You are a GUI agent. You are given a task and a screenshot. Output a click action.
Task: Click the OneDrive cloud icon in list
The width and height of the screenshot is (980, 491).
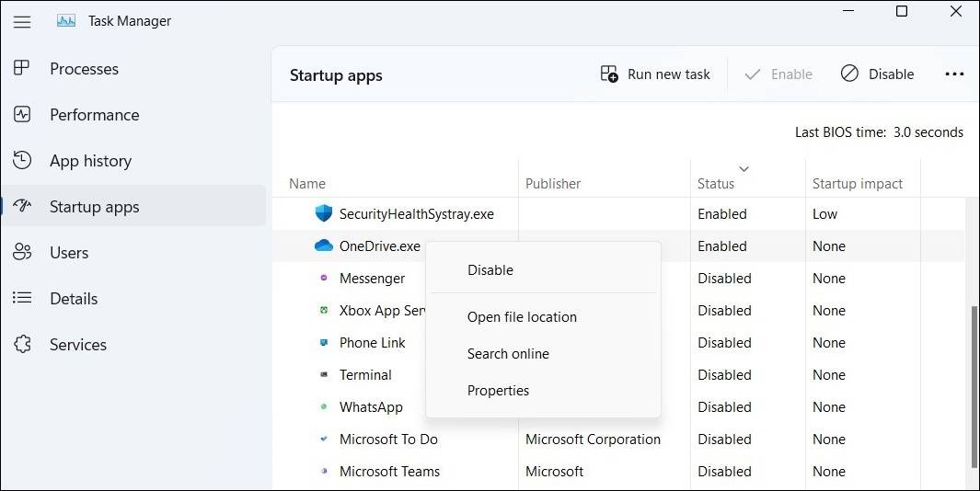coord(323,246)
